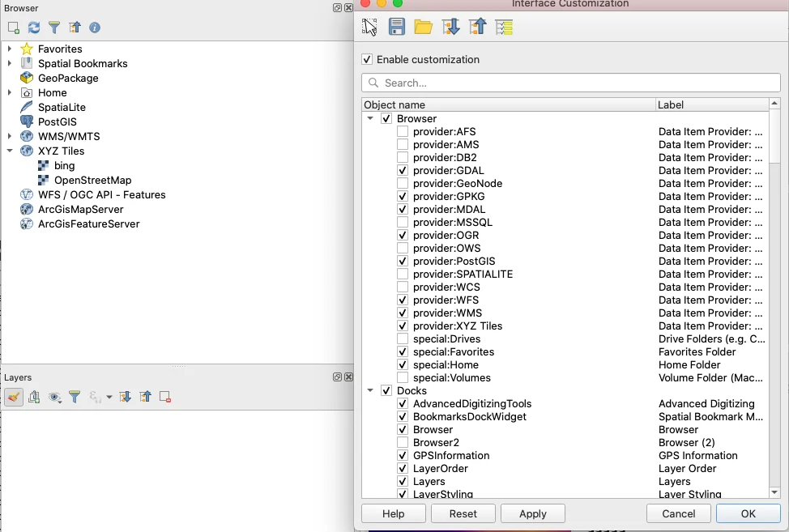
Task: Expand the WMS/WMTS tree node
Action: [10, 136]
